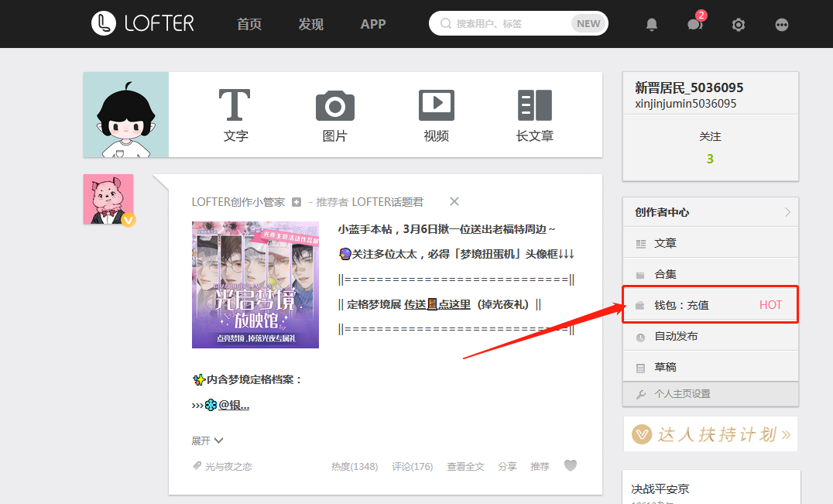Click the @银... mention link
Viewport: 833px width, 504px height.
coord(233,405)
